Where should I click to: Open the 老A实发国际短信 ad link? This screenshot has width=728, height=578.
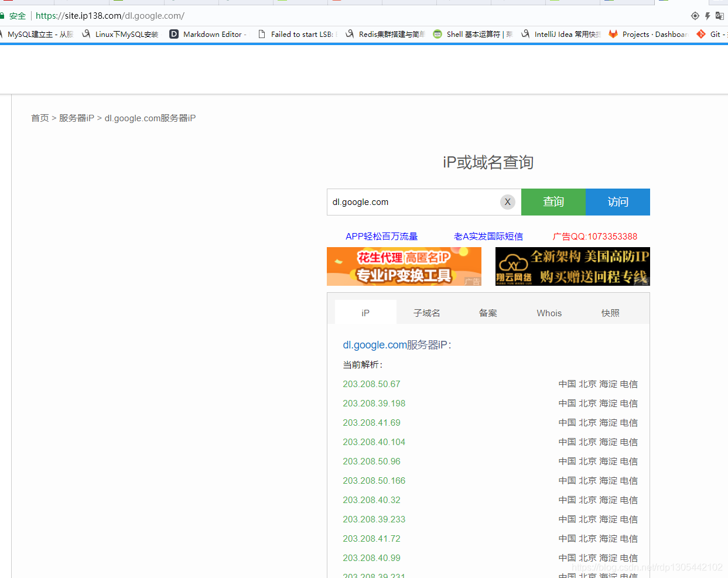[x=488, y=237]
